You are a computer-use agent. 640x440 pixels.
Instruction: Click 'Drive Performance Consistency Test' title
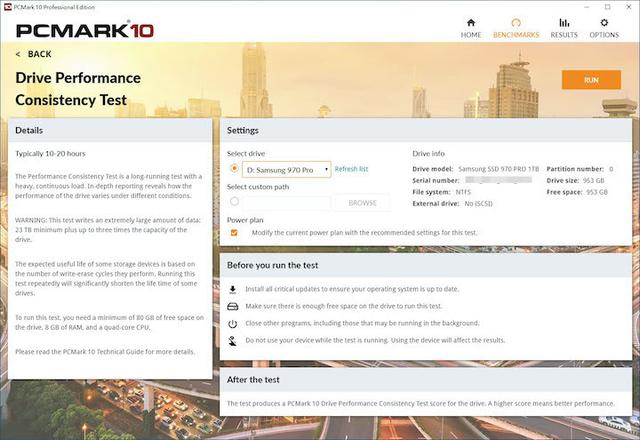(x=78, y=89)
